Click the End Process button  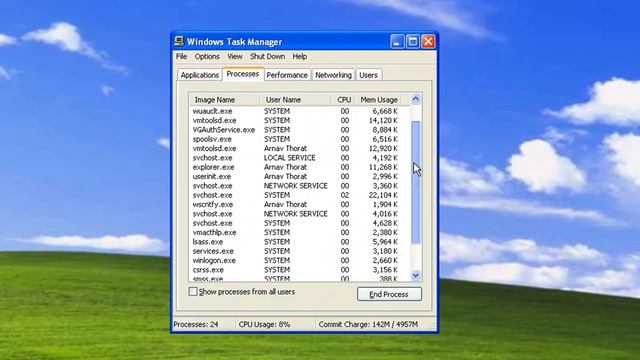pos(389,294)
